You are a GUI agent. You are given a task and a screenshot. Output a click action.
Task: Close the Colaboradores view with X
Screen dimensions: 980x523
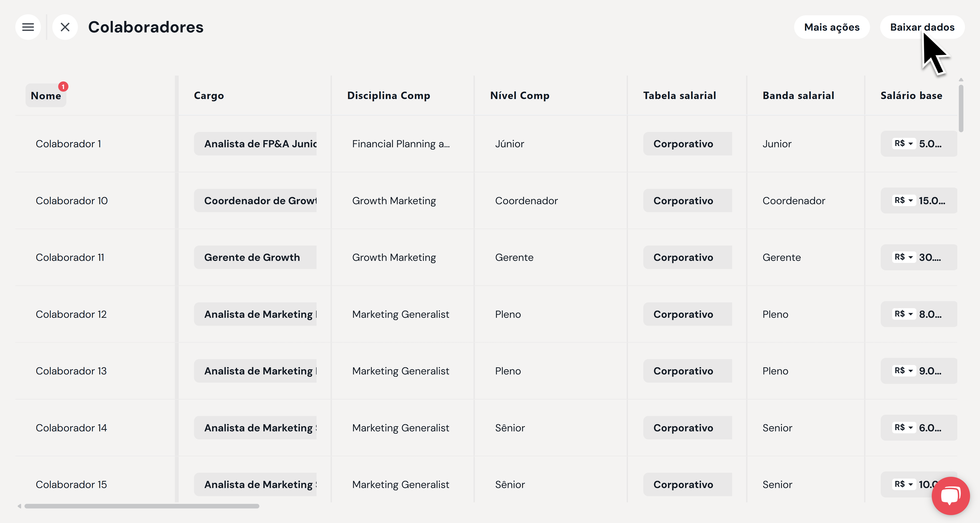click(65, 27)
